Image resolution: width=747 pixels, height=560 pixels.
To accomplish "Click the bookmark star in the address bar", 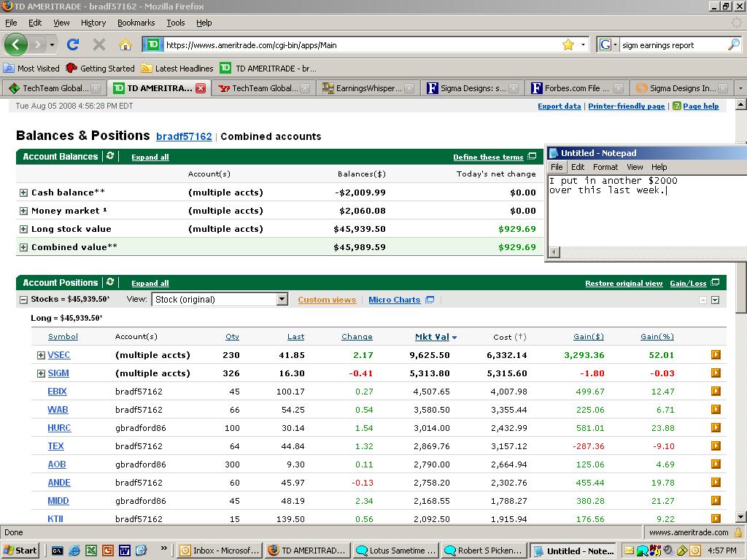I will coord(568,44).
